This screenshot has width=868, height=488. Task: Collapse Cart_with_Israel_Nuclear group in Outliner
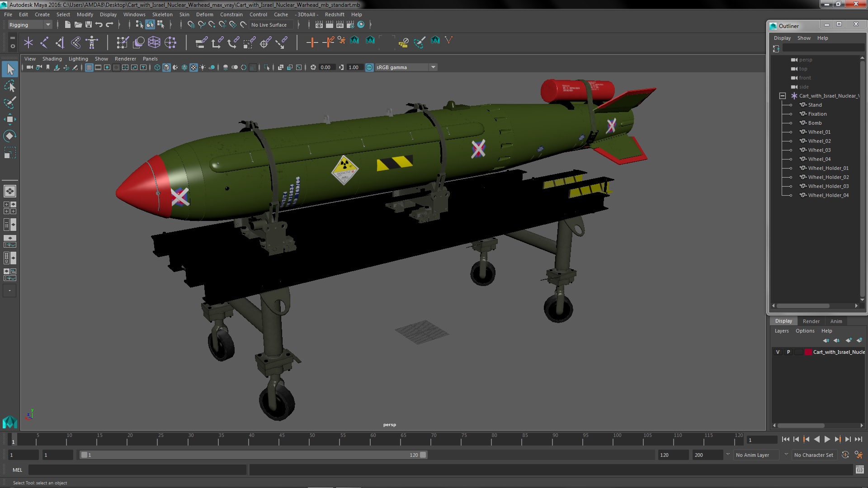coord(783,96)
